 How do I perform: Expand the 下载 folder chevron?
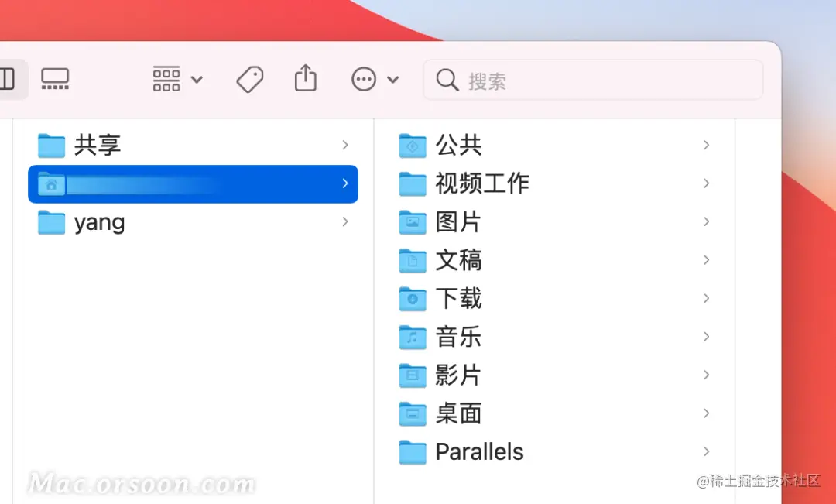(706, 299)
